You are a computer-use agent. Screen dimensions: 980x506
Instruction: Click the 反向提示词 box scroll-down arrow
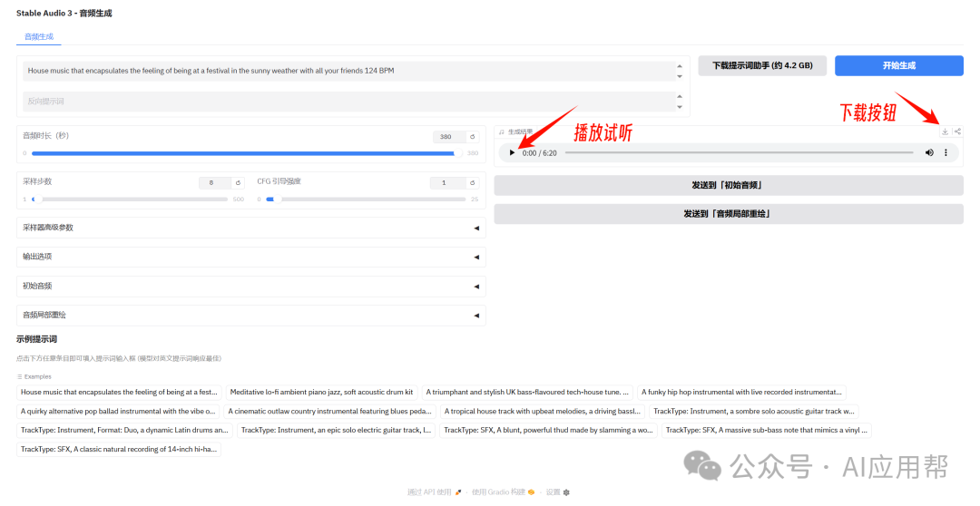tap(680, 107)
